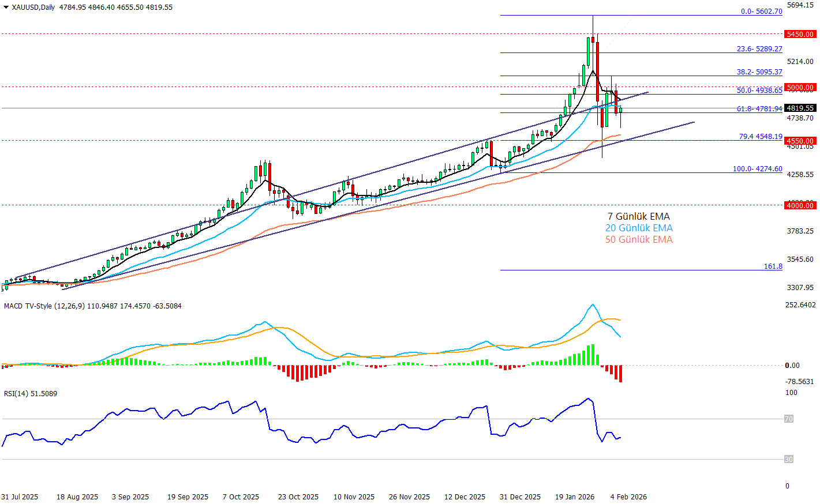Click the blue 20 Günlük EMA legend
Screen dimensions: 820x504
[x=639, y=228]
